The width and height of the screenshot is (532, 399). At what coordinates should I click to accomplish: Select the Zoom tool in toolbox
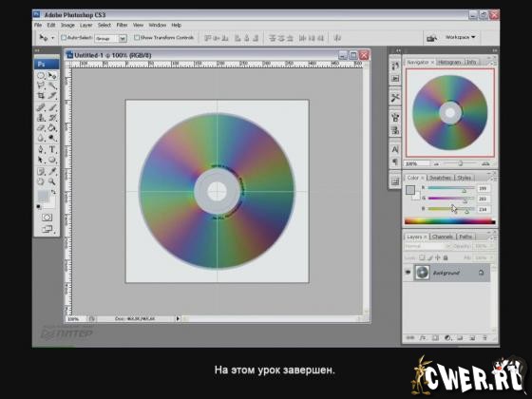coord(52,181)
